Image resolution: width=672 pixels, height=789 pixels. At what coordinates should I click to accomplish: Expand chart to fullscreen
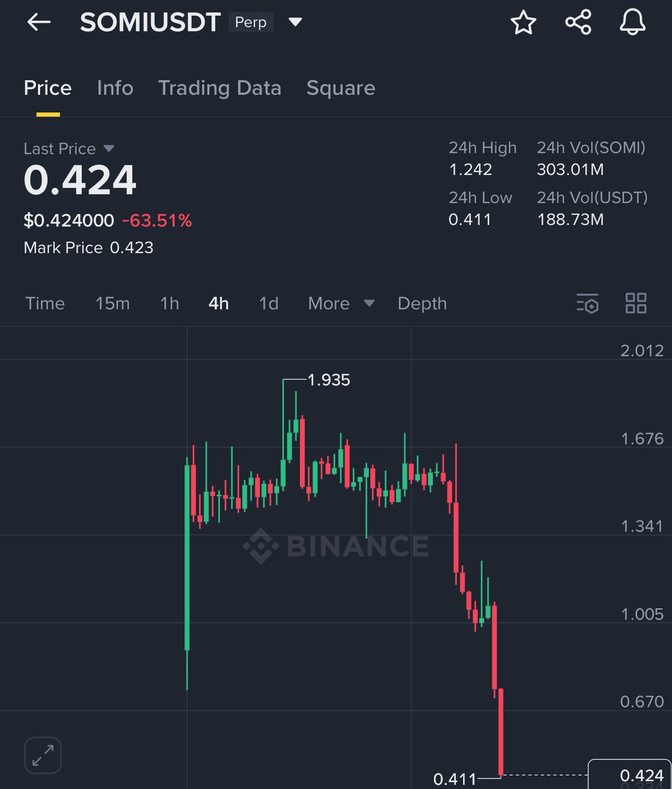[x=43, y=754]
